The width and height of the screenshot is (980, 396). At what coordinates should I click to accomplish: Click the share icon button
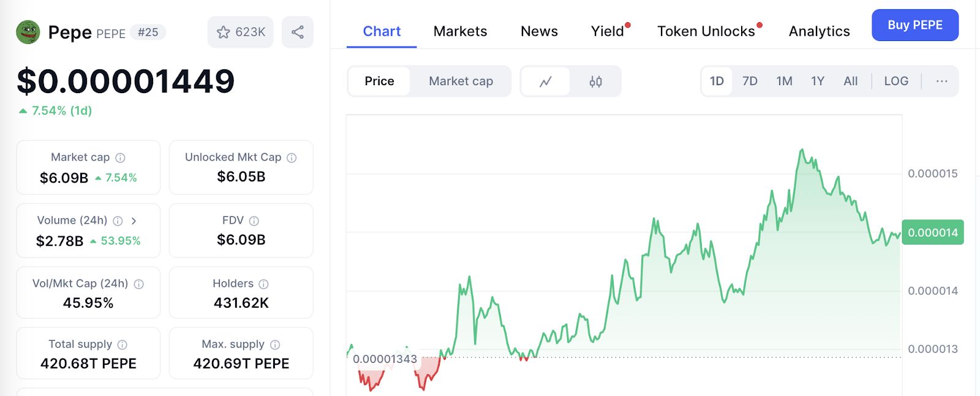click(x=298, y=32)
